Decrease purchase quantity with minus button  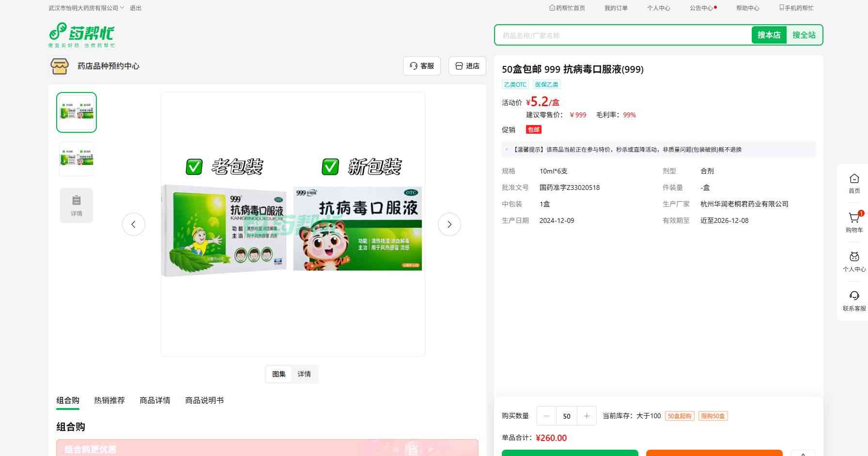pos(547,416)
